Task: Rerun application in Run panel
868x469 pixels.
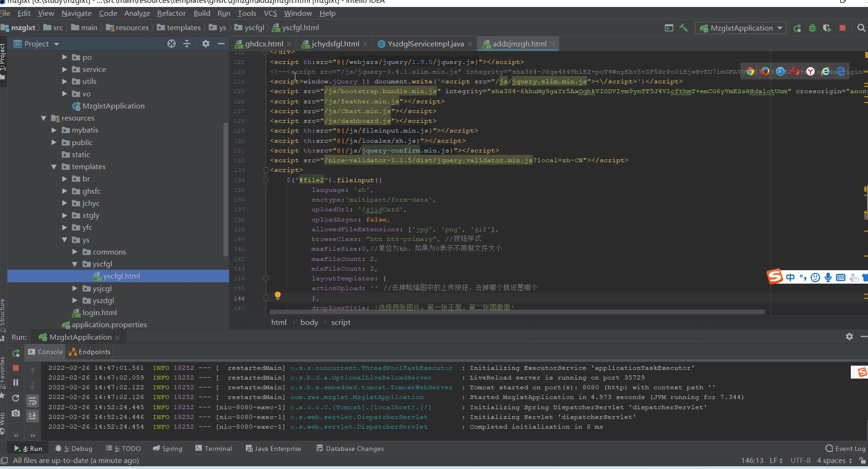Action: [x=16, y=353]
